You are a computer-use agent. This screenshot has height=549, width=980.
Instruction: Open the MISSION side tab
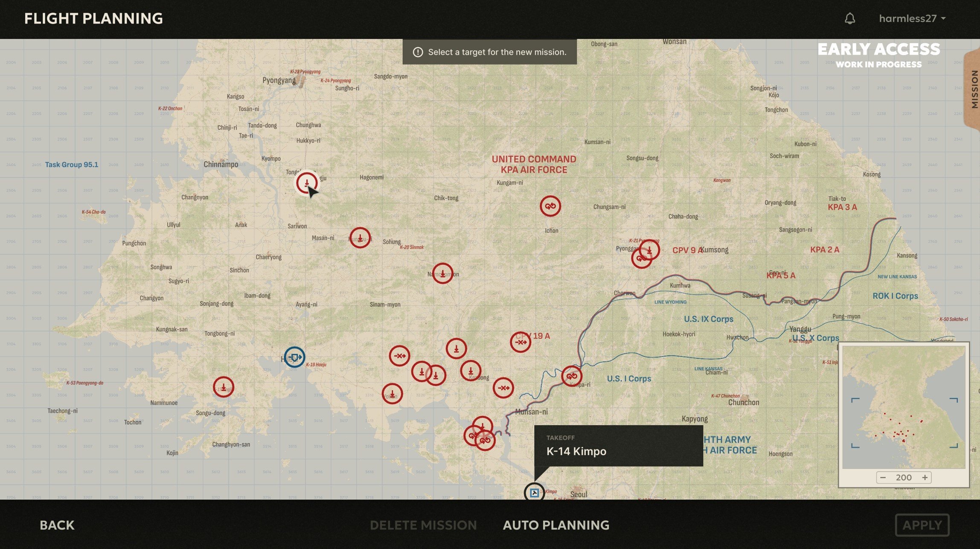tap(973, 89)
